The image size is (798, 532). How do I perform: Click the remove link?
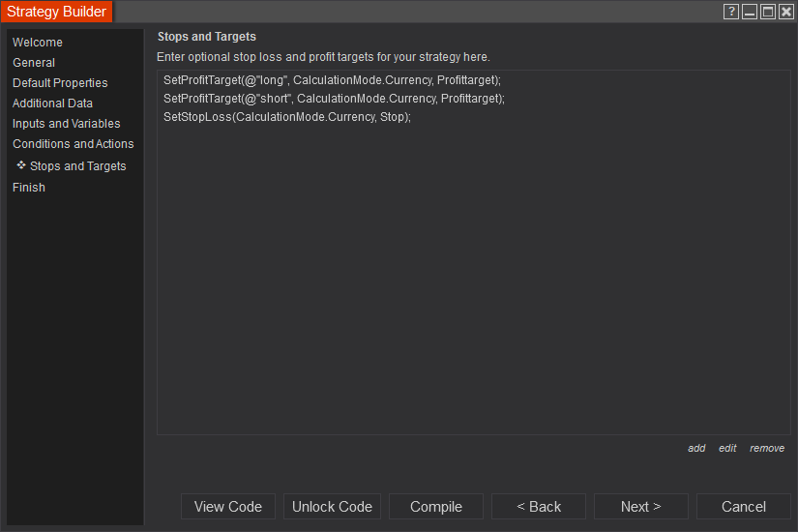pyautogui.click(x=767, y=448)
